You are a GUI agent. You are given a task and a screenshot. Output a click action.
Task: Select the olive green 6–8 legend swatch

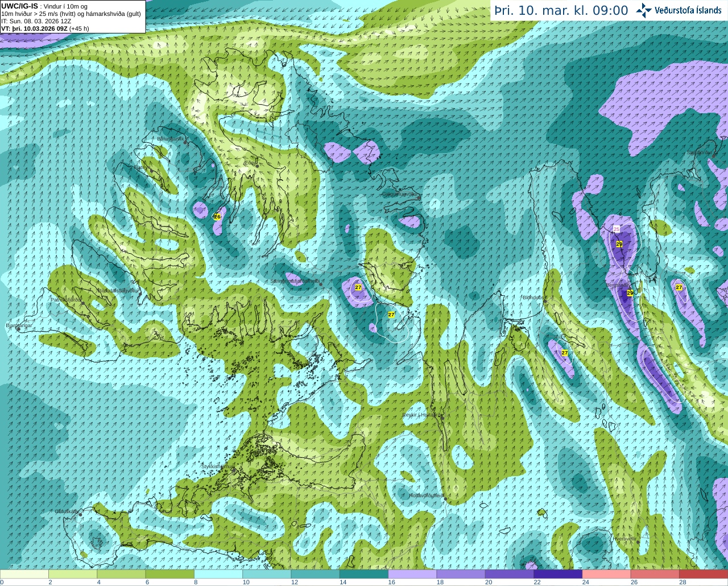(170, 574)
